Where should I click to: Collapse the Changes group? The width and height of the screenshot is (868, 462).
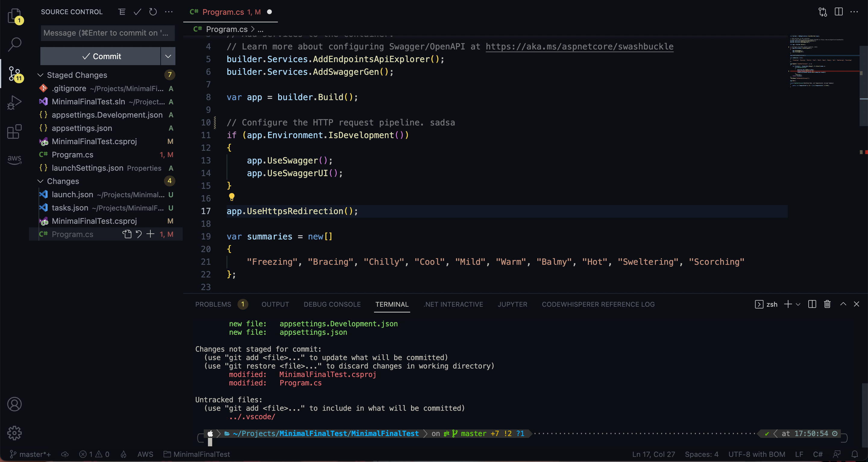(x=40, y=181)
